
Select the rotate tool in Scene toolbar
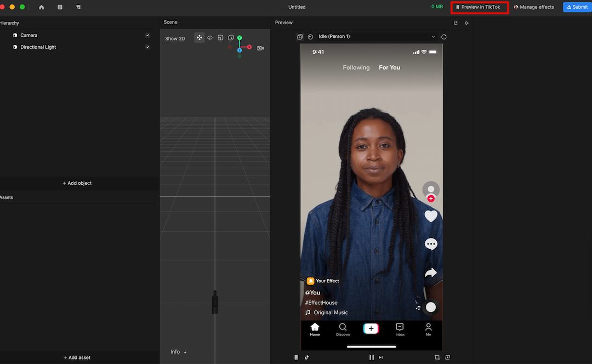210,38
